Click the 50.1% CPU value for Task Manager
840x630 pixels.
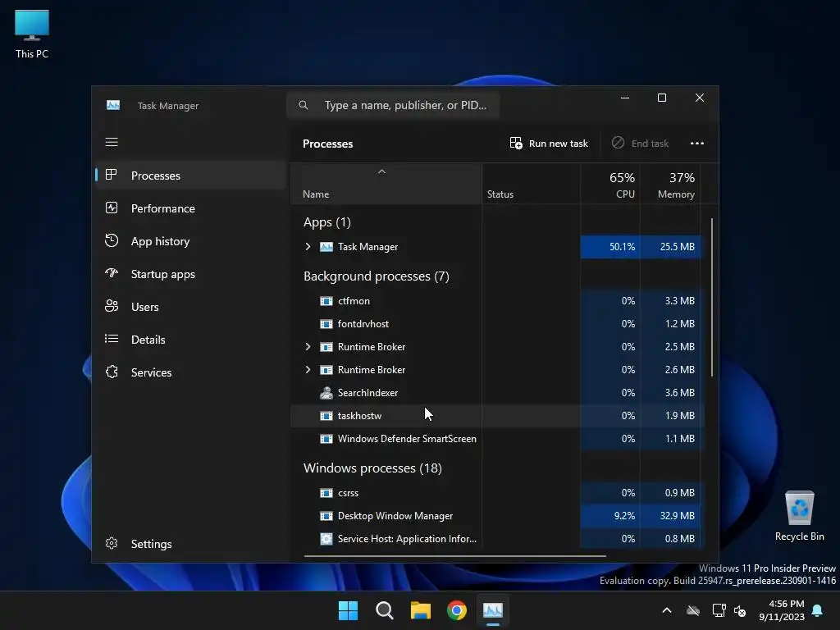622,246
